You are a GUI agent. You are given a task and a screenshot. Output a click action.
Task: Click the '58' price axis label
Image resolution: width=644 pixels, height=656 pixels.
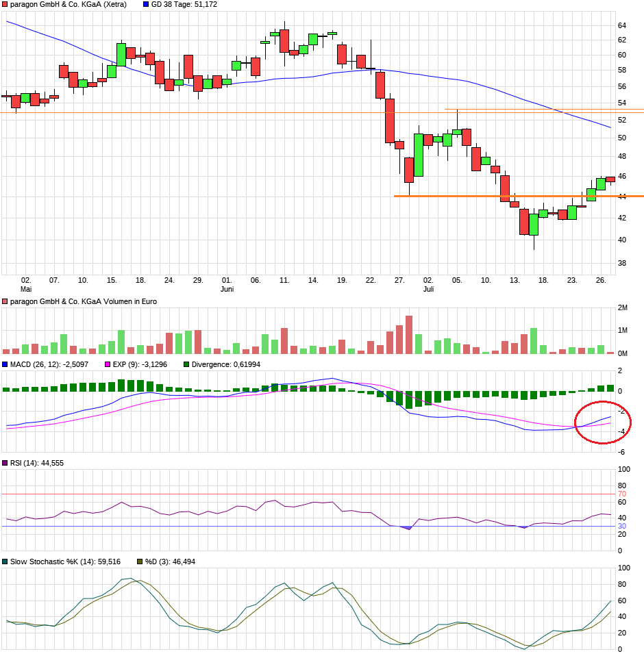coord(622,71)
